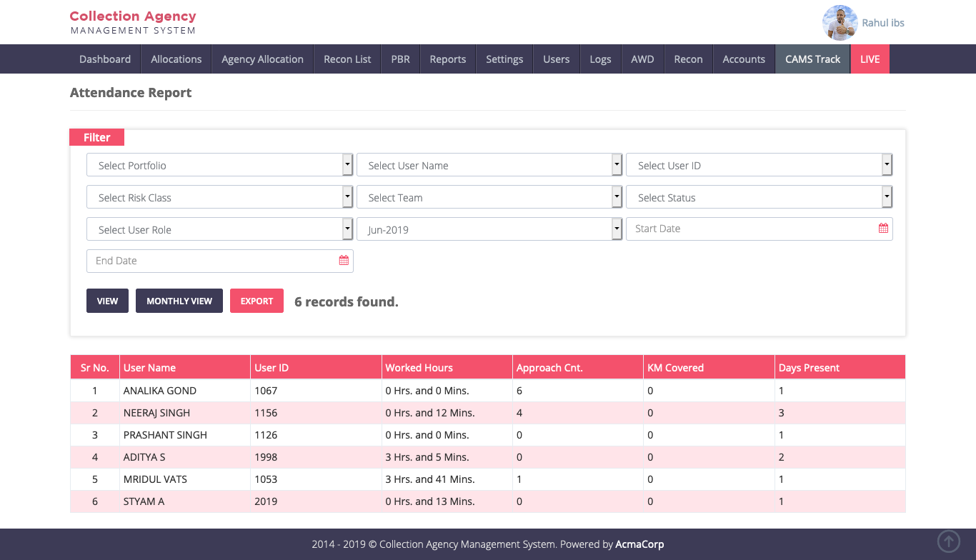Expand the Select Portfolio dropdown
976x560 pixels.
(x=219, y=165)
